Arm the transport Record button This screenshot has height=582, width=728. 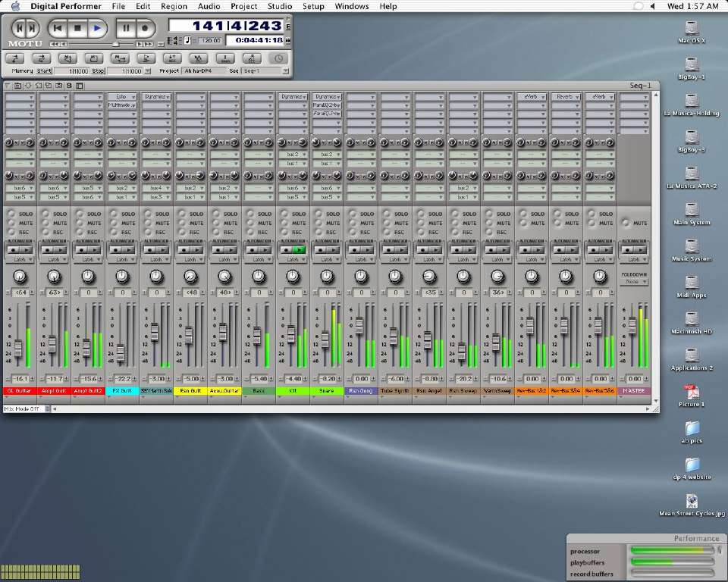coord(145,28)
